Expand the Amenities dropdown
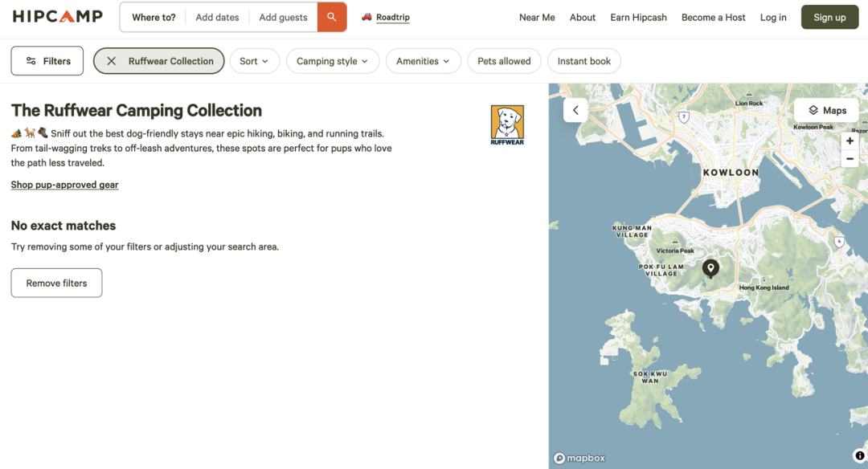 (423, 61)
